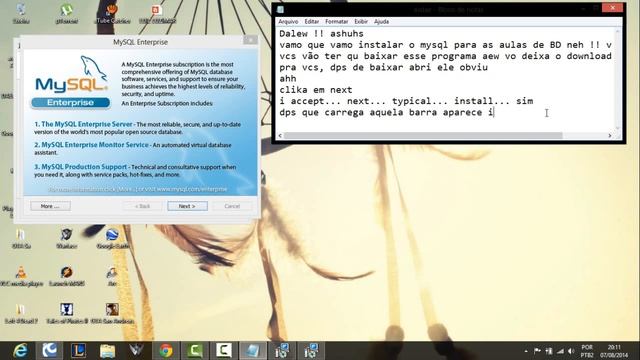The image size is (640, 360).
Task: Select the aTube Catcher desktop icon
Action: coord(112,13)
